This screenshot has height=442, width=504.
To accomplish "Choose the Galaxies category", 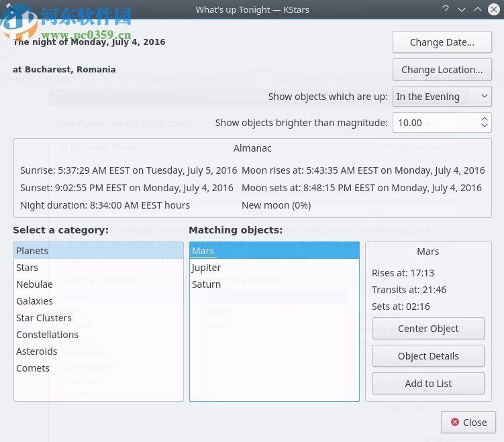I will coord(34,301).
